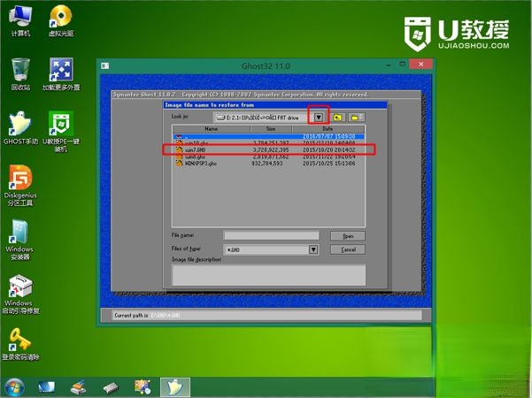Viewport: 532px width, 398px height.
Task: Select the highlighted parent directory row
Action: tap(269, 136)
